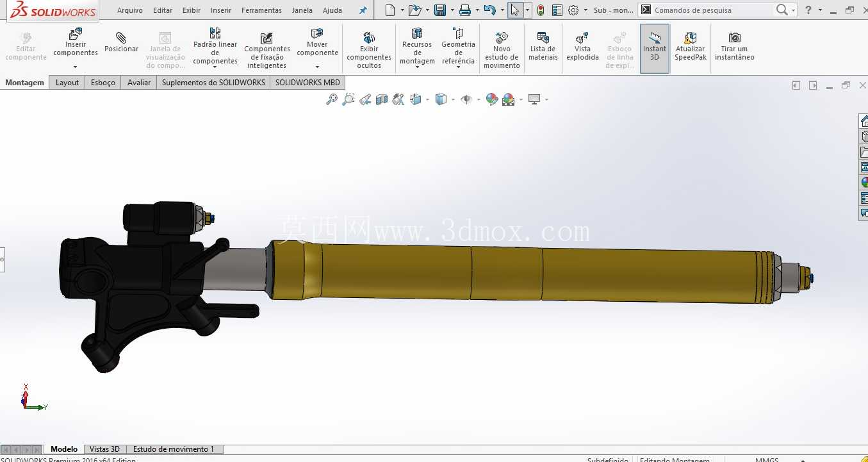
Task: Click Exibir componentes ocultos
Action: click(369, 51)
